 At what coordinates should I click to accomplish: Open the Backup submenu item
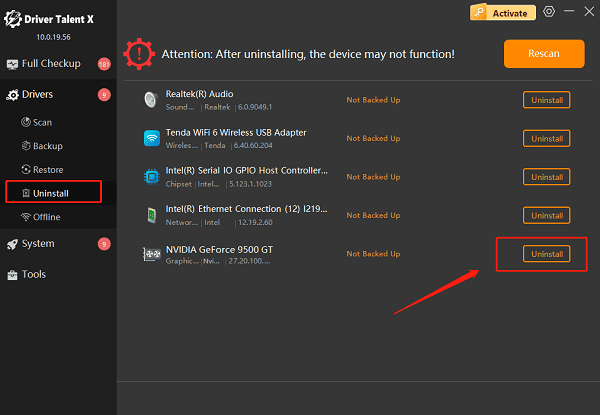[58, 146]
